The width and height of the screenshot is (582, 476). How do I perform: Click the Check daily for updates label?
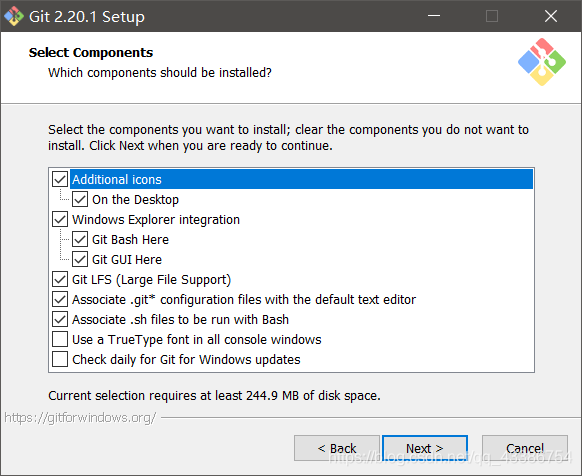click(x=186, y=360)
